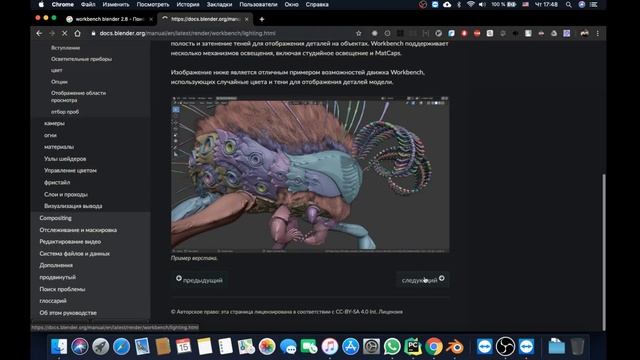This screenshot has width=640, height=360.
Task: Open the материалы sidebar entry
Action: 59,147
